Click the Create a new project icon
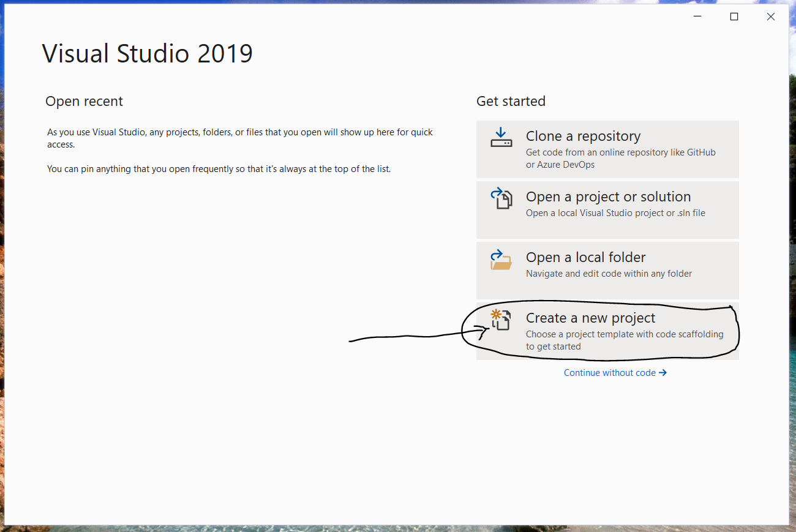Screen dimensions: 796x532 click(501, 320)
